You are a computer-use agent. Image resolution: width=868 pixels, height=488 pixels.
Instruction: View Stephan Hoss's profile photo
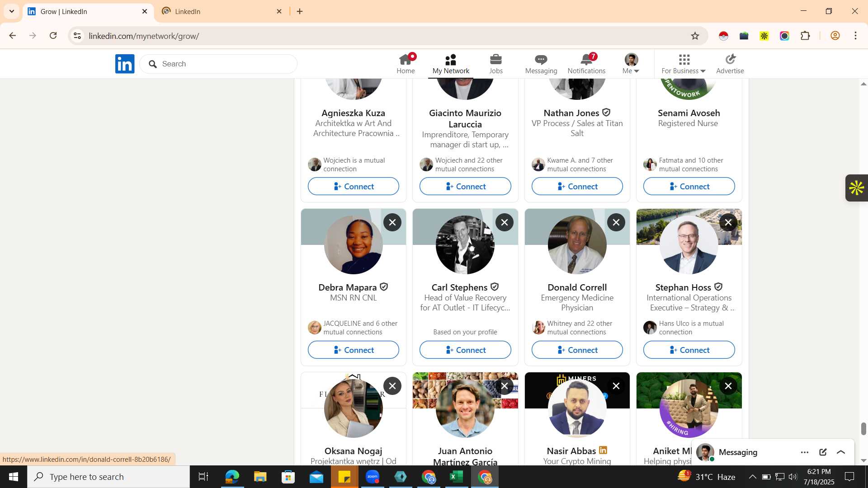point(689,245)
